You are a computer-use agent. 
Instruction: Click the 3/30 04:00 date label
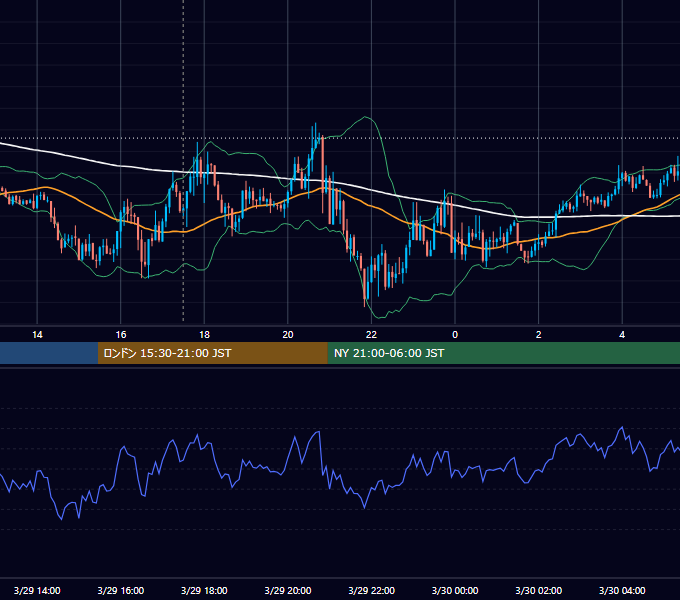pyautogui.click(x=622, y=590)
